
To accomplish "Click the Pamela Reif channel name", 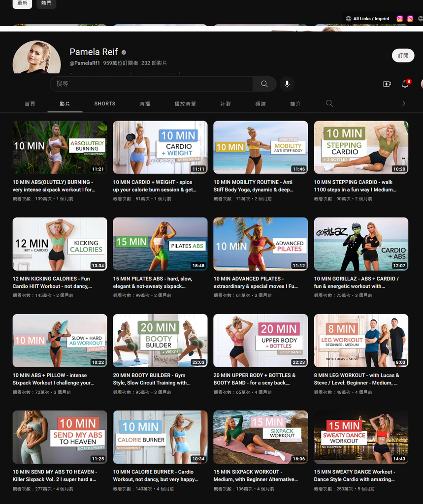I will pos(94,52).
